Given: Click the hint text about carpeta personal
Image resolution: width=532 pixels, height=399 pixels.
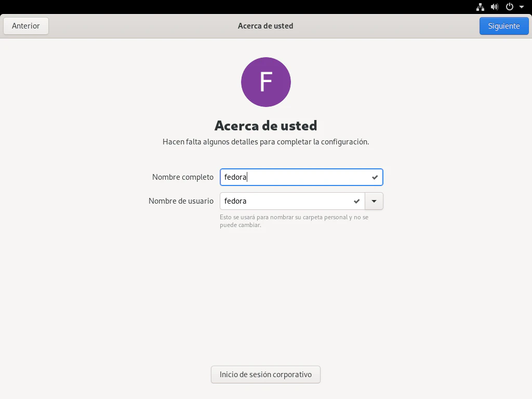Looking at the screenshot, I should coord(294,221).
